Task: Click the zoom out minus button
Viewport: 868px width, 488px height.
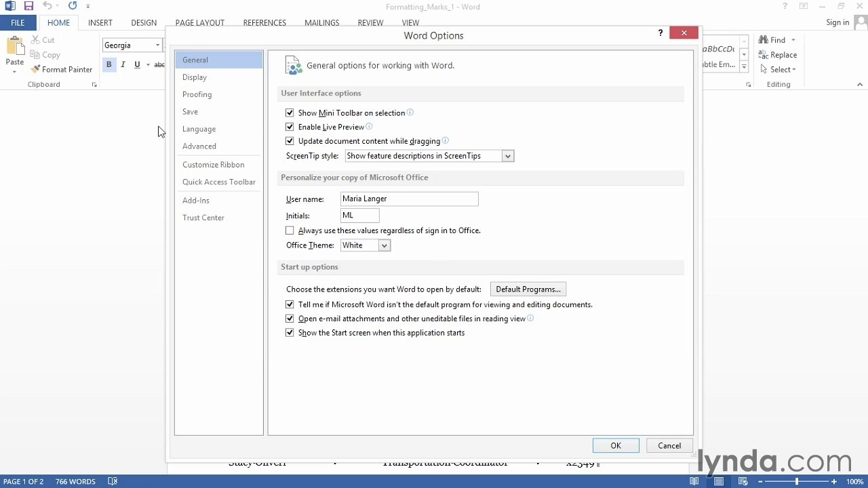Action: coord(759,481)
